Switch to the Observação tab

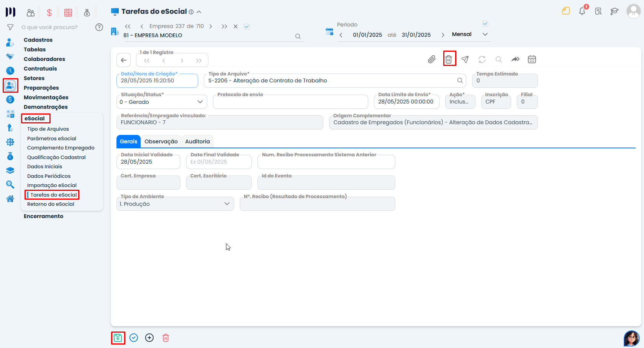pyautogui.click(x=161, y=141)
